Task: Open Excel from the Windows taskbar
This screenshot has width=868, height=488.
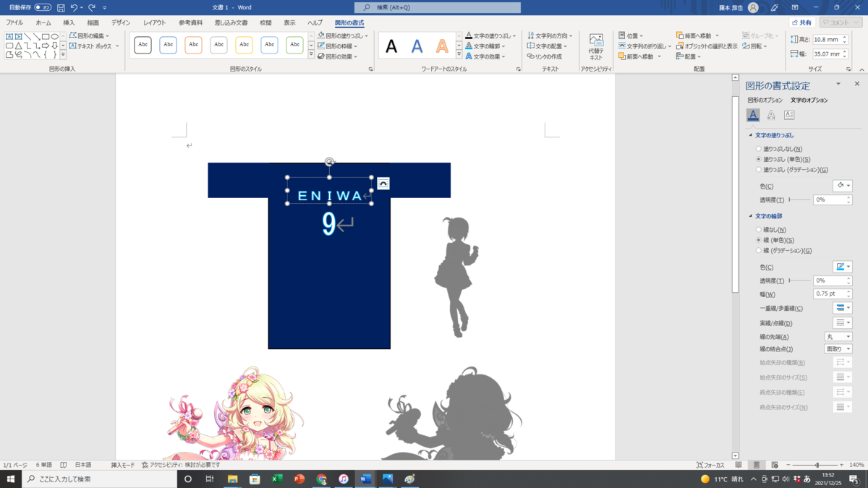Action: click(x=277, y=479)
